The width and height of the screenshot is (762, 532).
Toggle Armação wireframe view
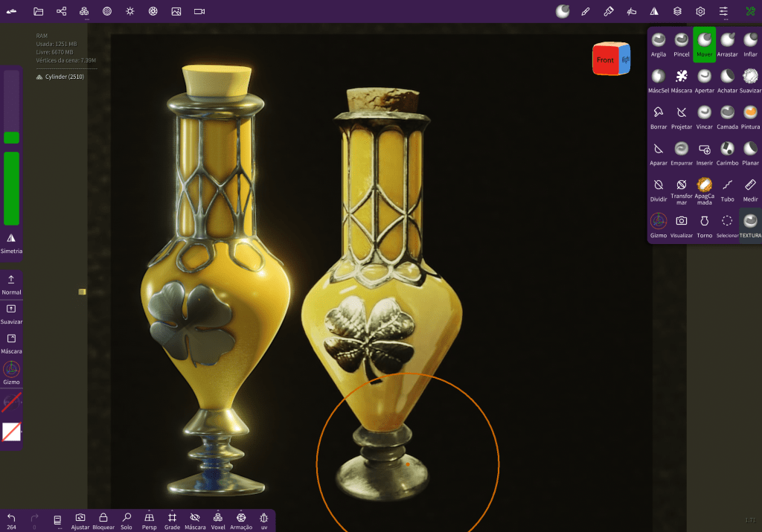(241, 520)
